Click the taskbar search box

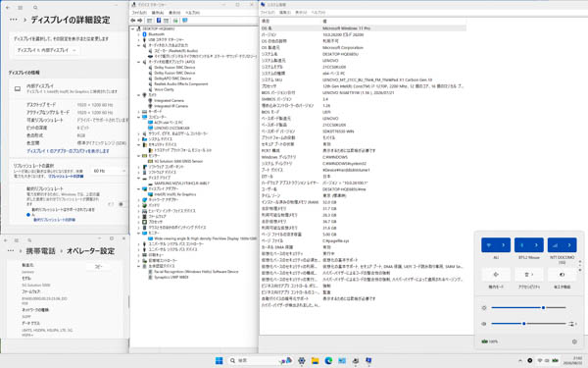coord(260,360)
